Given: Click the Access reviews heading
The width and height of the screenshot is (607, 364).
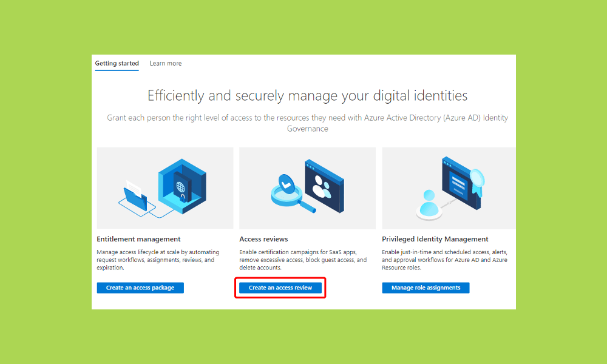Looking at the screenshot, I should click(263, 239).
